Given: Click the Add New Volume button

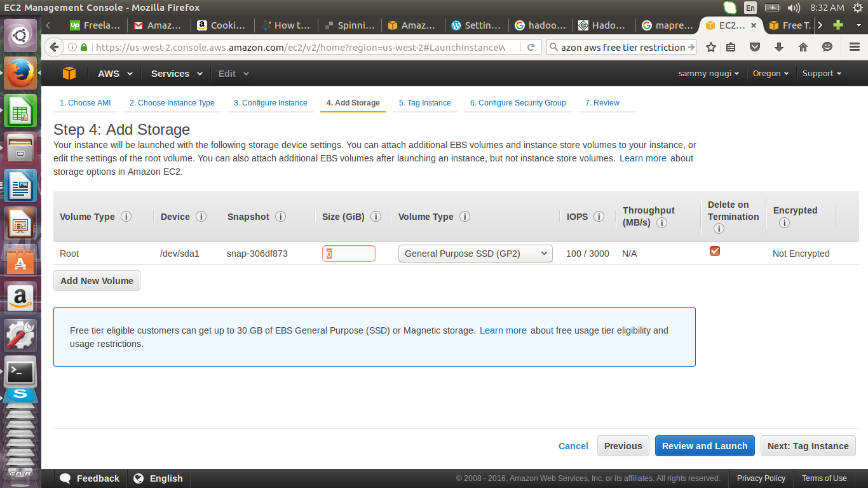Looking at the screenshot, I should (x=97, y=281).
